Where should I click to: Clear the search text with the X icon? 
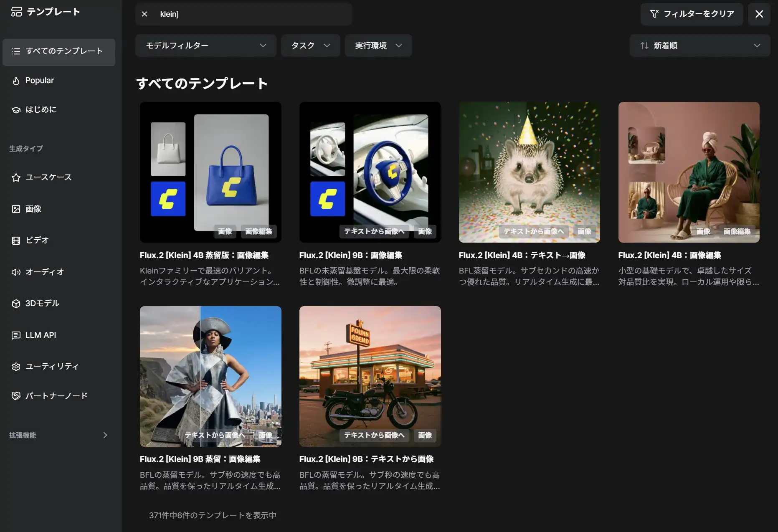coord(144,14)
